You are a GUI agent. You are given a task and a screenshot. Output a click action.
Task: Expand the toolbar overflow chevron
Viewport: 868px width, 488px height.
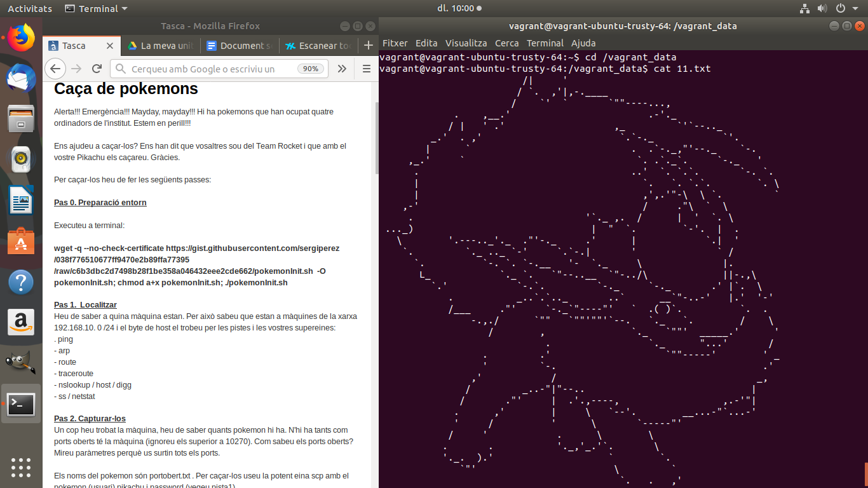click(x=342, y=69)
